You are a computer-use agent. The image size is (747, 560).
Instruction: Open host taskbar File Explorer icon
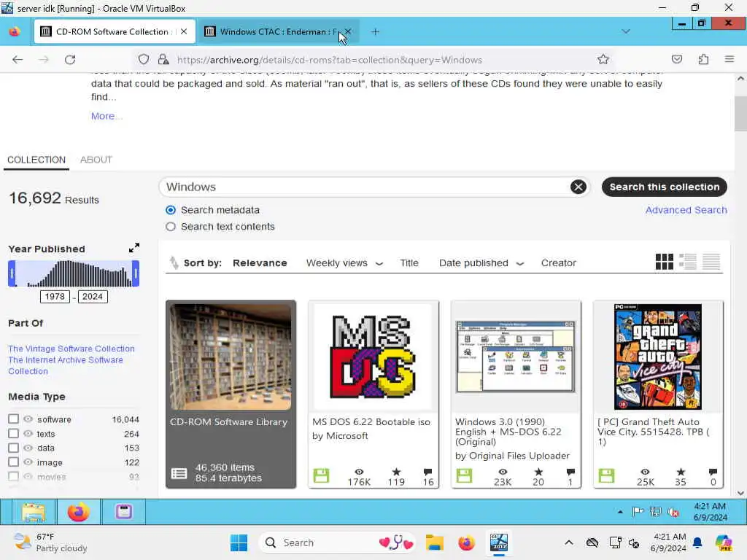pyautogui.click(x=435, y=542)
